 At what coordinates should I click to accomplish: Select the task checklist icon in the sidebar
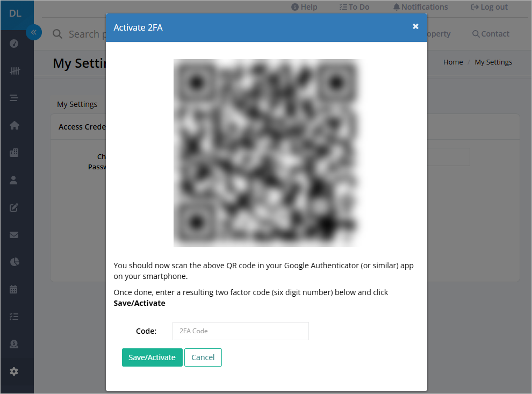tap(14, 316)
